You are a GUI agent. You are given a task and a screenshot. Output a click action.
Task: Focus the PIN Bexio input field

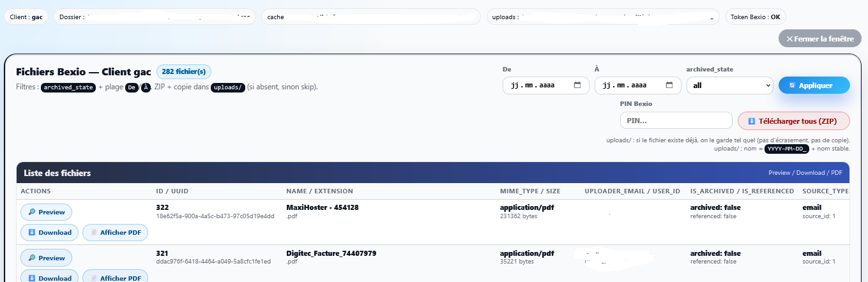click(676, 121)
